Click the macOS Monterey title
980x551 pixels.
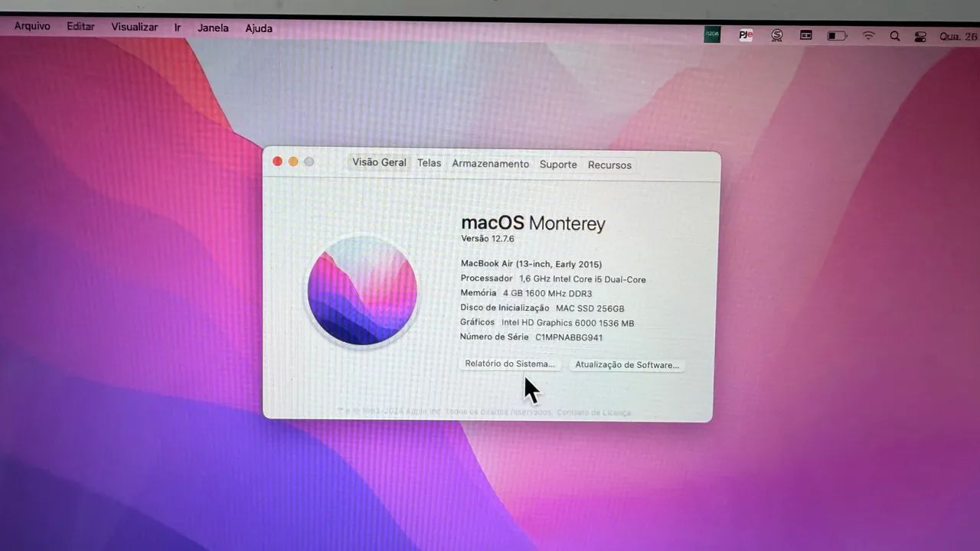533,223
